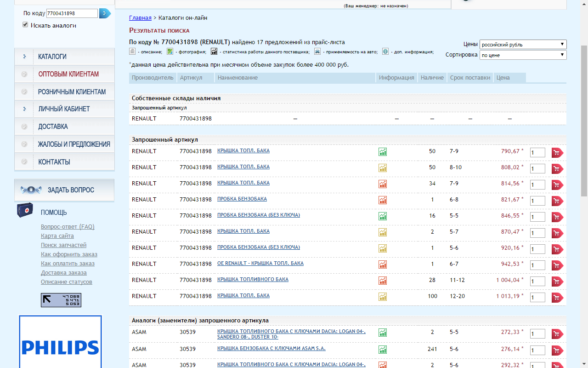The image size is (588, 368).
Task: Click the 'Наименование' column header
Action: coord(295,78)
